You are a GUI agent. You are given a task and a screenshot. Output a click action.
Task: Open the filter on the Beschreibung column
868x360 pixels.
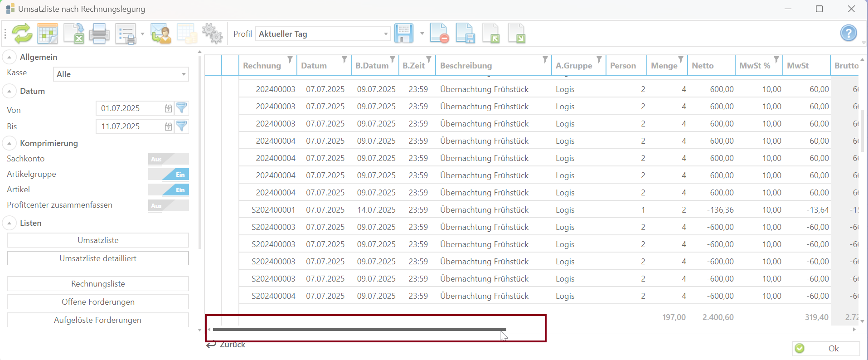point(545,59)
